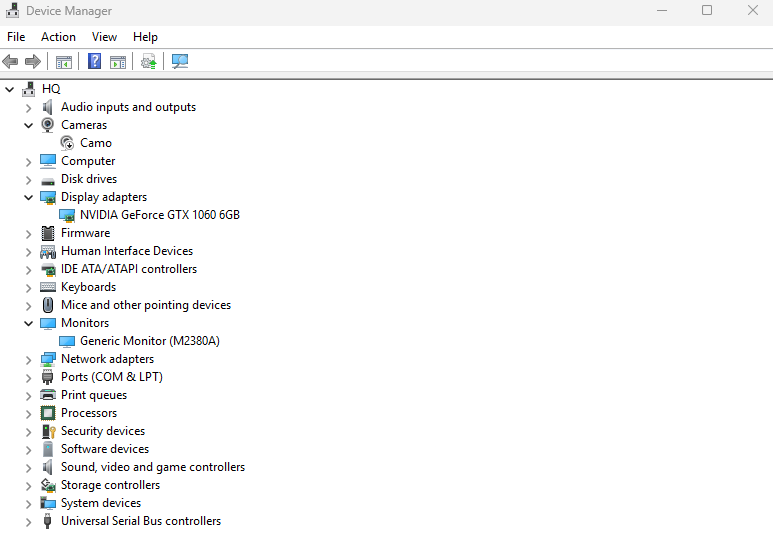
Task: Click the NVIDIA GeForce adapter icon
Action: click(67, 216)
